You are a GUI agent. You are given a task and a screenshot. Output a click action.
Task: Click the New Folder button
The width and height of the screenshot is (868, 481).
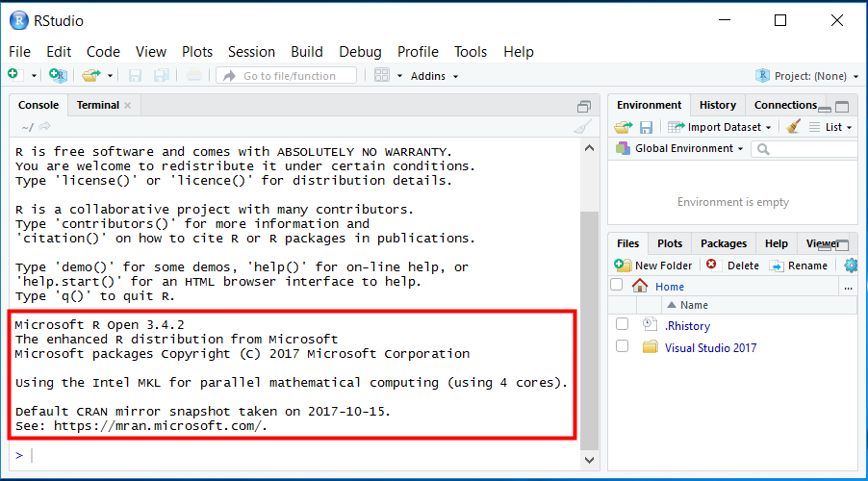point(652,266)
